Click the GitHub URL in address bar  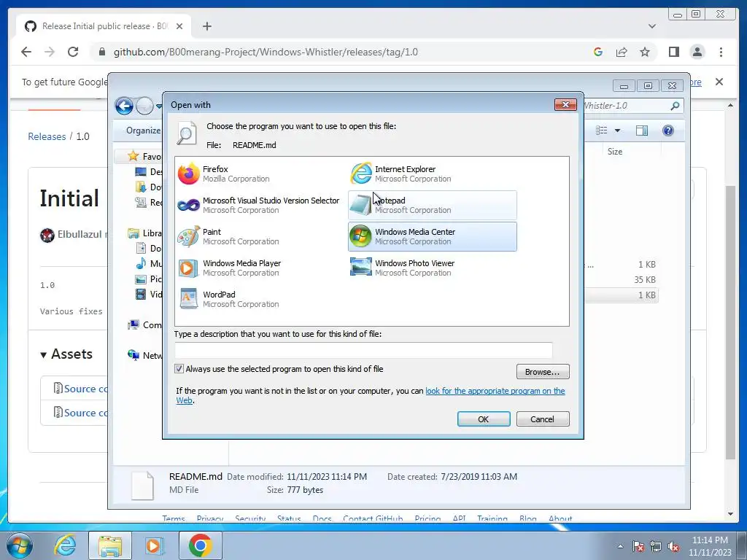click(x=266, y=52)
